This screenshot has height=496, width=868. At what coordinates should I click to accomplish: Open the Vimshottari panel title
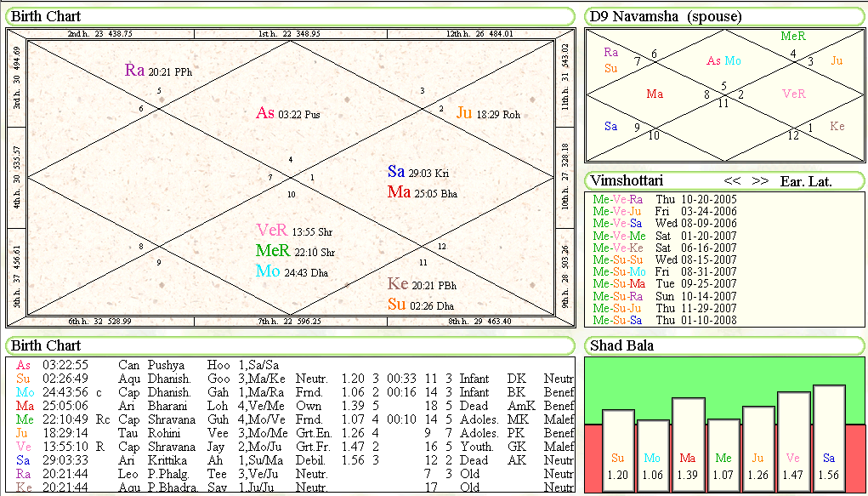coord(627,181)
